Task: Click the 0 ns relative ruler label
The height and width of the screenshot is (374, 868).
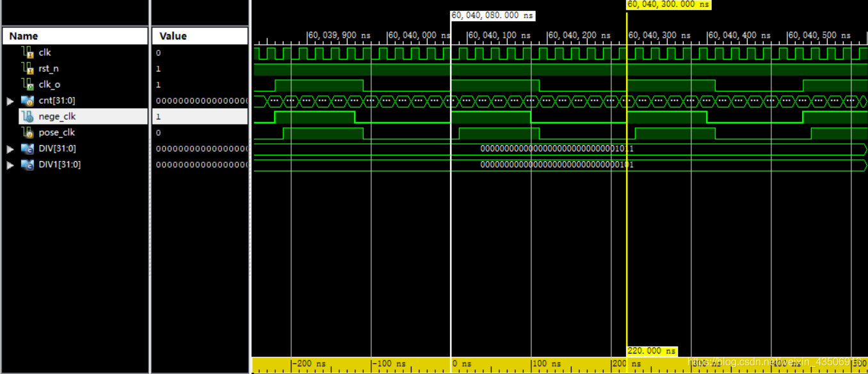Action: pos(461,364)
